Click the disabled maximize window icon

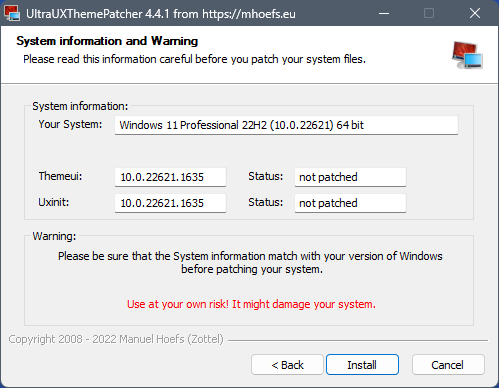click(x=429, y=13)
